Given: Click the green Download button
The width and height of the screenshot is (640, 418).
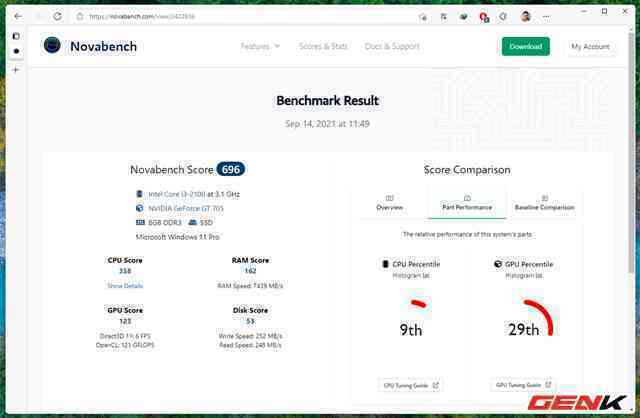Looking at the screenshot, I should click(526, 47).
